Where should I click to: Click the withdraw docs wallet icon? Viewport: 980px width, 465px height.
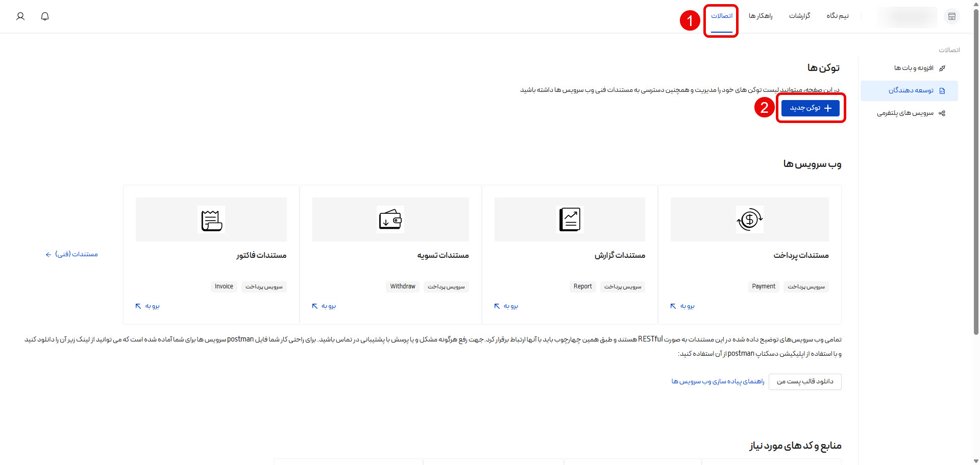[x=390, y=219]
